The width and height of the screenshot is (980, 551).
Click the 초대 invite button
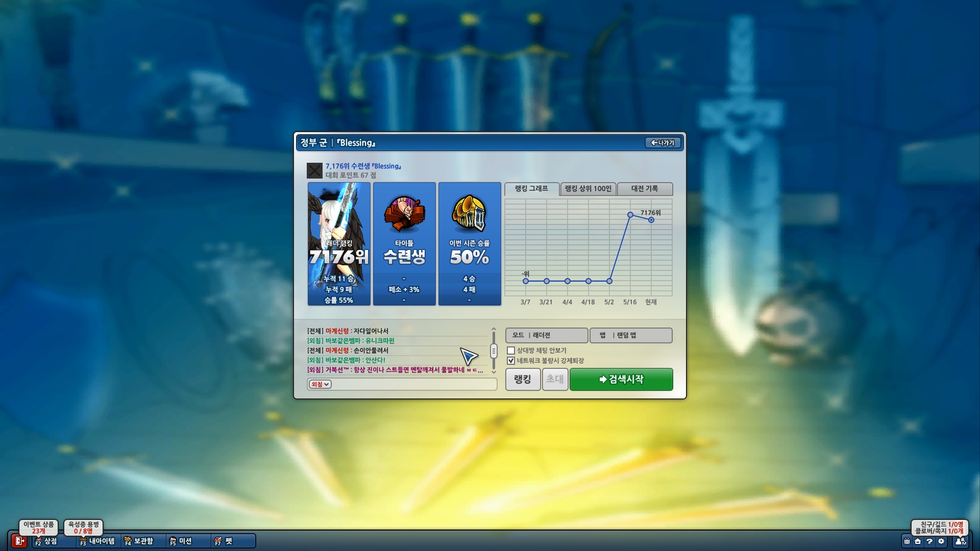tap(555, 379)
